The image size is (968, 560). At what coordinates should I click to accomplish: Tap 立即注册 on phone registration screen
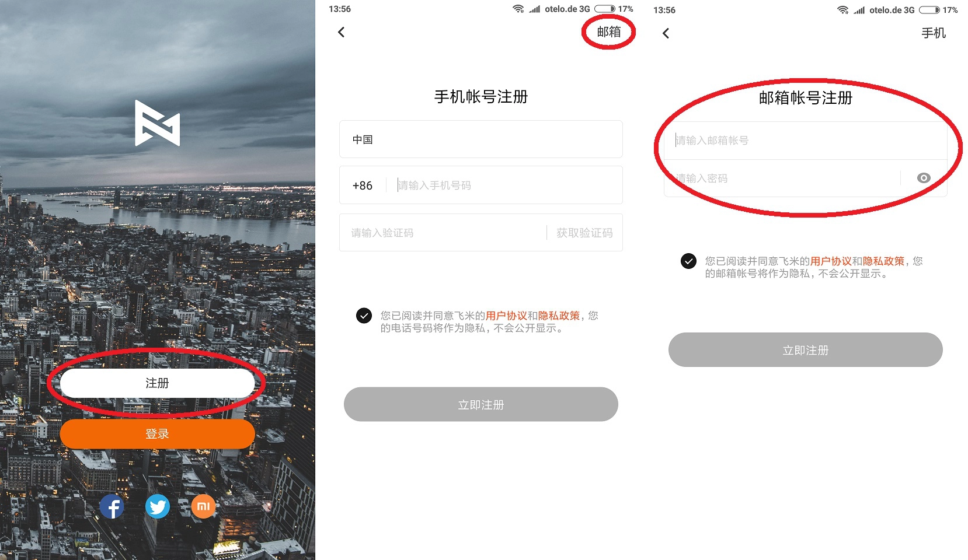click(481, 404)
